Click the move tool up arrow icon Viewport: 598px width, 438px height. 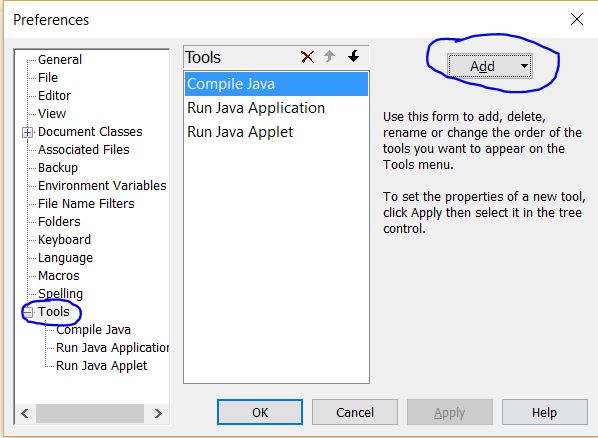[x=329, y=56]
